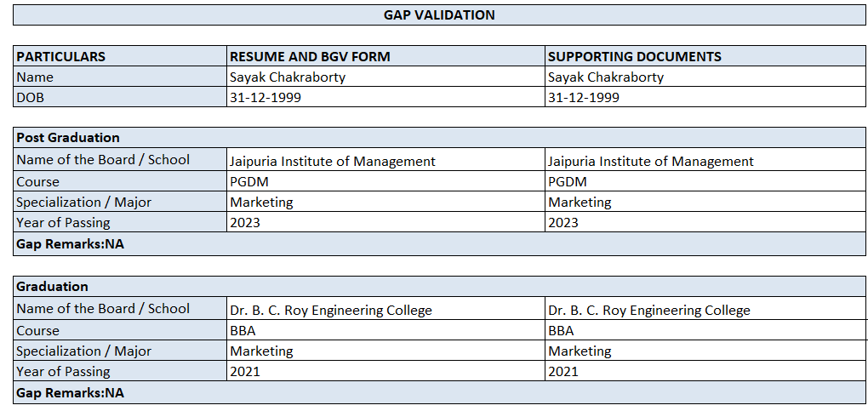Select DOB value in supporting documents column
This screenshot has height=411, width=868.
click(x=584, y=97)
